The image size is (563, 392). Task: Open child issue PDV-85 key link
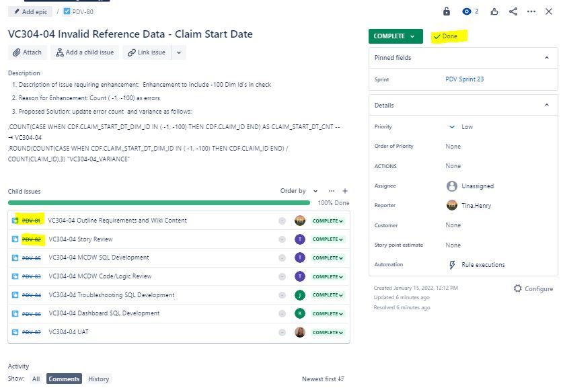(x=31, y=258)
